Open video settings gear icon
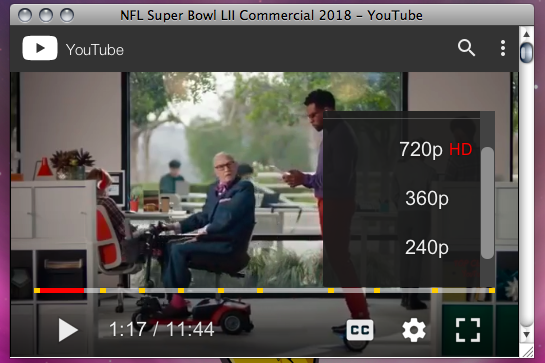 414,330
